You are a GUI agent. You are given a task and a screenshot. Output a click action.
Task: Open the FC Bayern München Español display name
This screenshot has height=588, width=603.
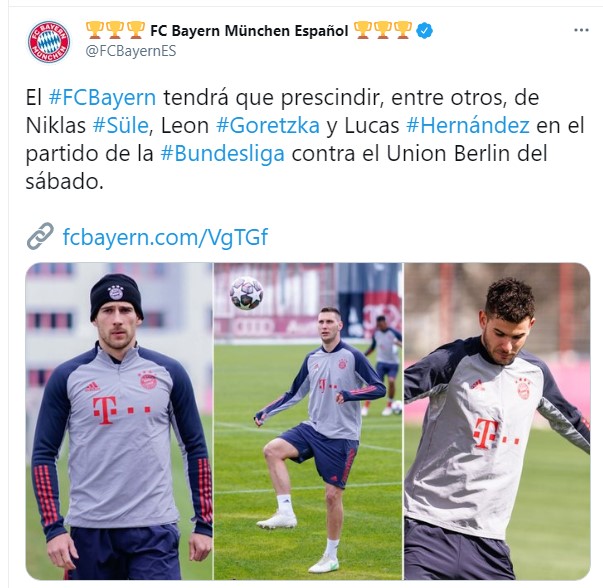click(x=249, y=31)
